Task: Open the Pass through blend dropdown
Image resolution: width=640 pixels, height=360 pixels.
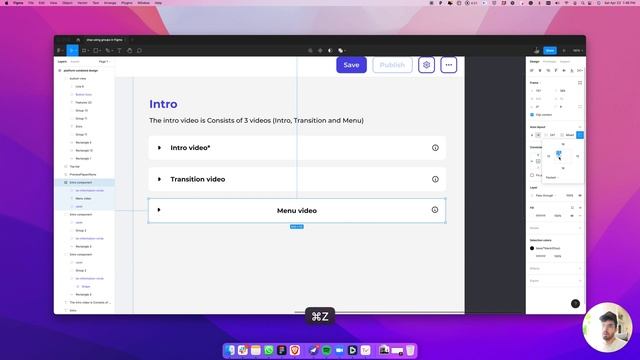Action: tap(546, 196)
